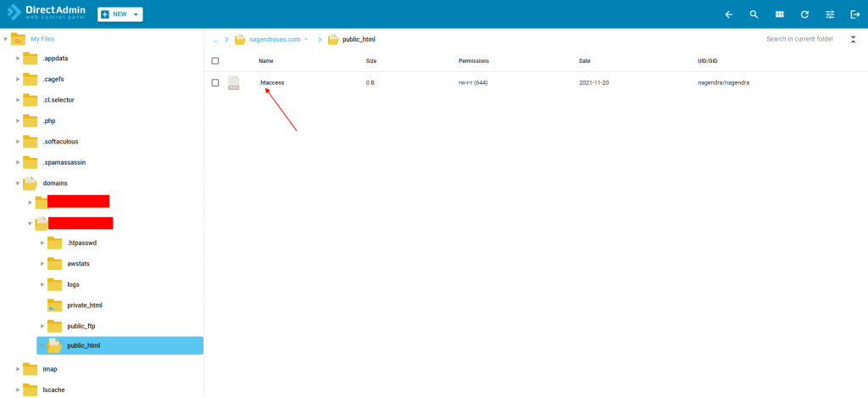
Task: Select the highlighted public_html folder
Action: (x=120, y=345)
